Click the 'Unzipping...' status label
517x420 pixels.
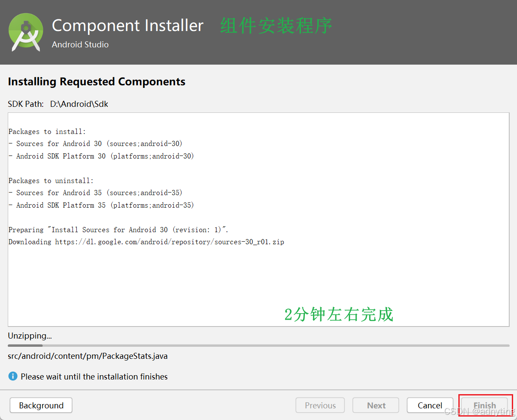pyautogui.click(x=30, y=336)
